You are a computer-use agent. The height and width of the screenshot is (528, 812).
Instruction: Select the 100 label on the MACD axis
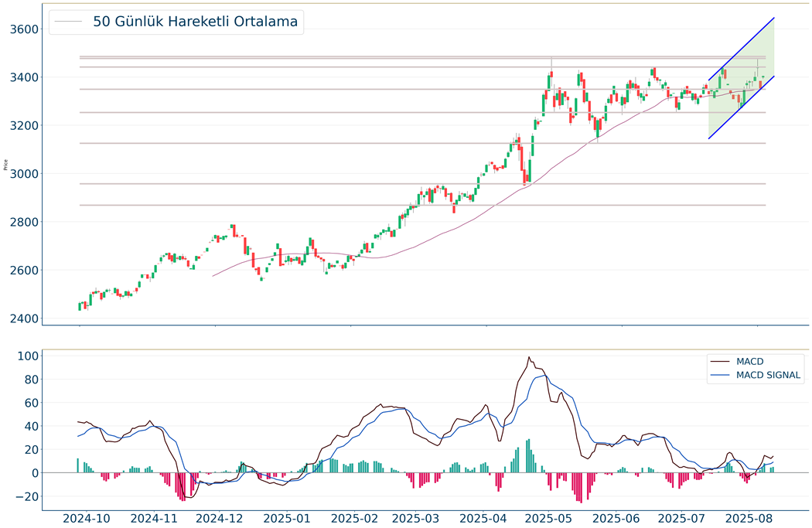(28, 356)
